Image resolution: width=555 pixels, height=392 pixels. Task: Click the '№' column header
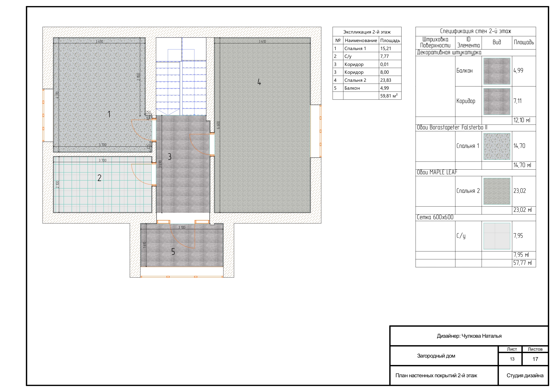338,40
